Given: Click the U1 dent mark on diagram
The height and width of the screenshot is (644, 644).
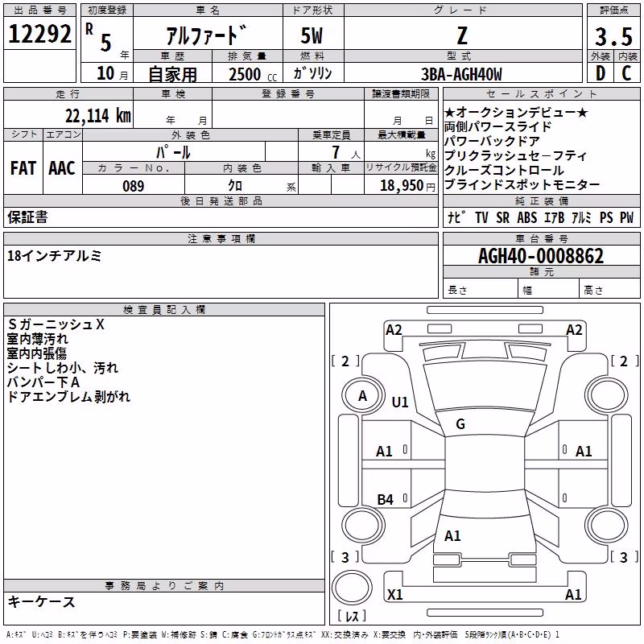Looking at the screenshot, I should click(x=400, y=402).
